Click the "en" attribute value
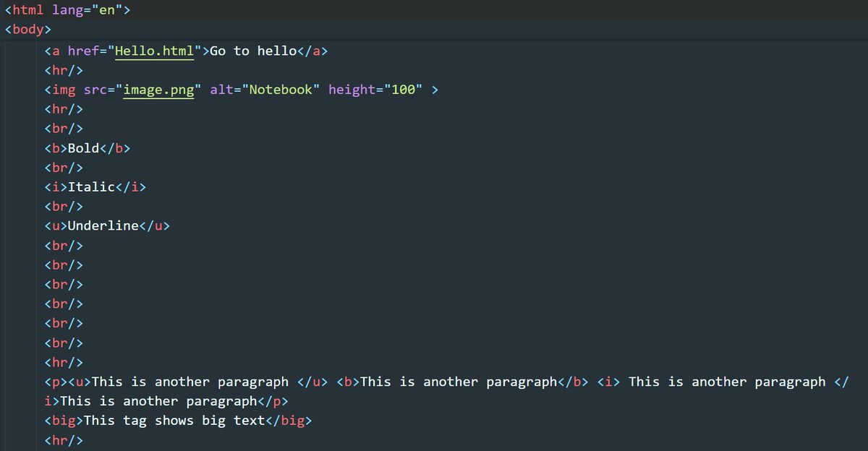This screenshot has height=451, width=868. 107,12
